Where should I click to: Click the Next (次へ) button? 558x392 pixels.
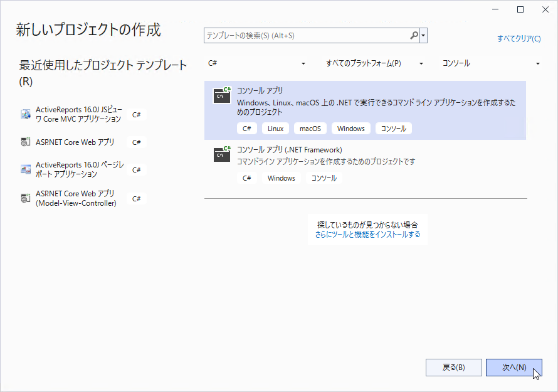click(513, 368)
